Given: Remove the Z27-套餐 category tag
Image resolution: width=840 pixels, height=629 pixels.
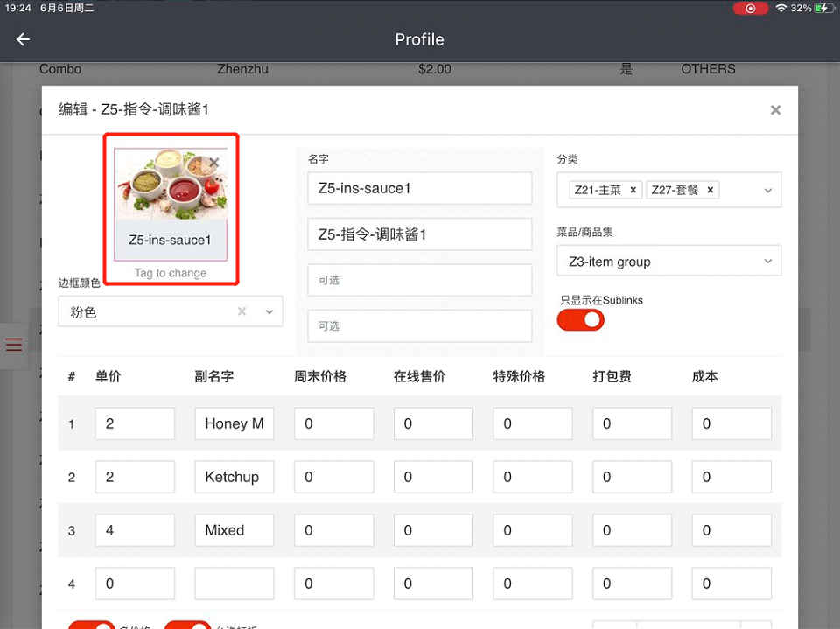Looking at the screenshot, I should click(x=710, y=190).
